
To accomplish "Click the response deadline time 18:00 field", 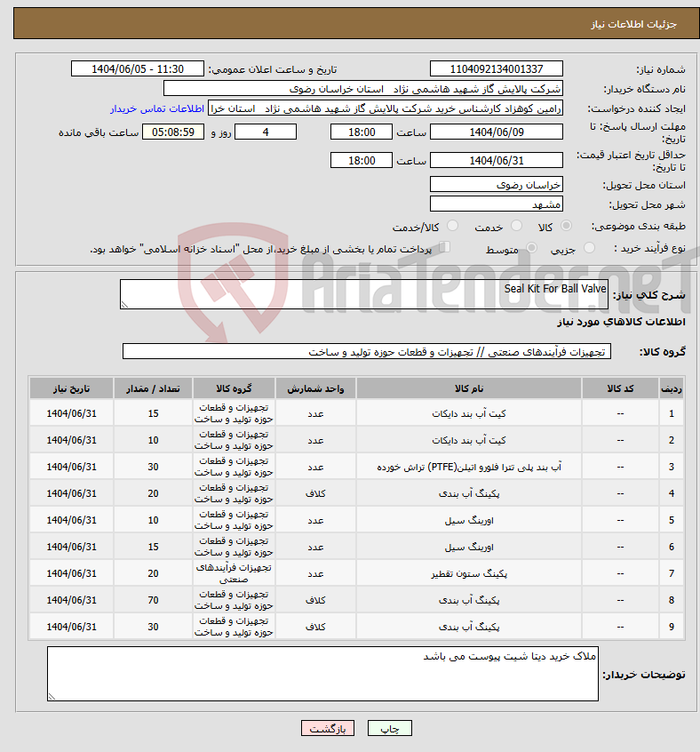I will (x=362, y=132).
